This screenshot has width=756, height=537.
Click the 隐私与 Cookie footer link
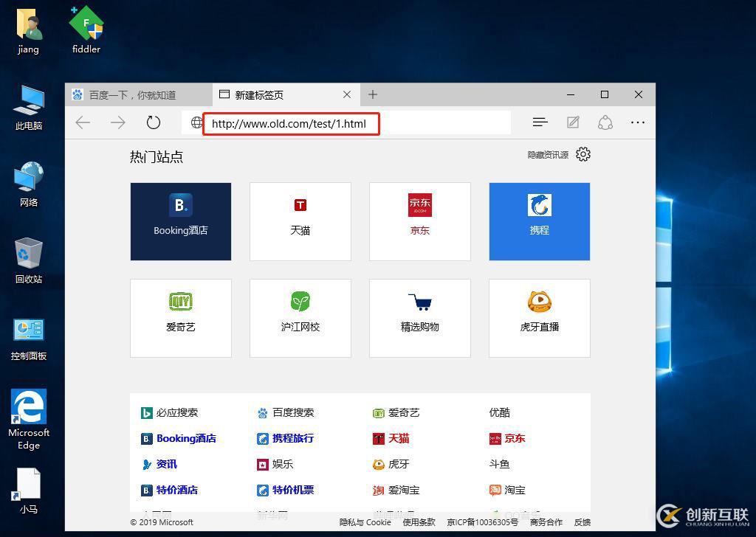(x=365, y=522)
